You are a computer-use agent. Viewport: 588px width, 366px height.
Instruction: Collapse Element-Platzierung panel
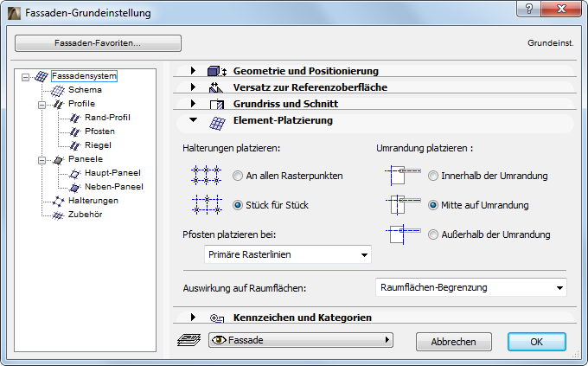pos(193,120)
